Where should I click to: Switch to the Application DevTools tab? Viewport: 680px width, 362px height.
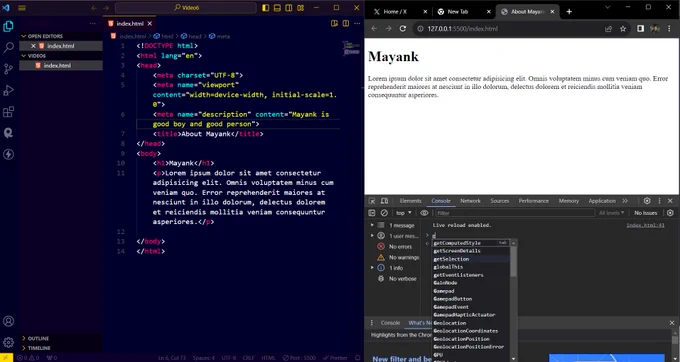tap(602, 201)
